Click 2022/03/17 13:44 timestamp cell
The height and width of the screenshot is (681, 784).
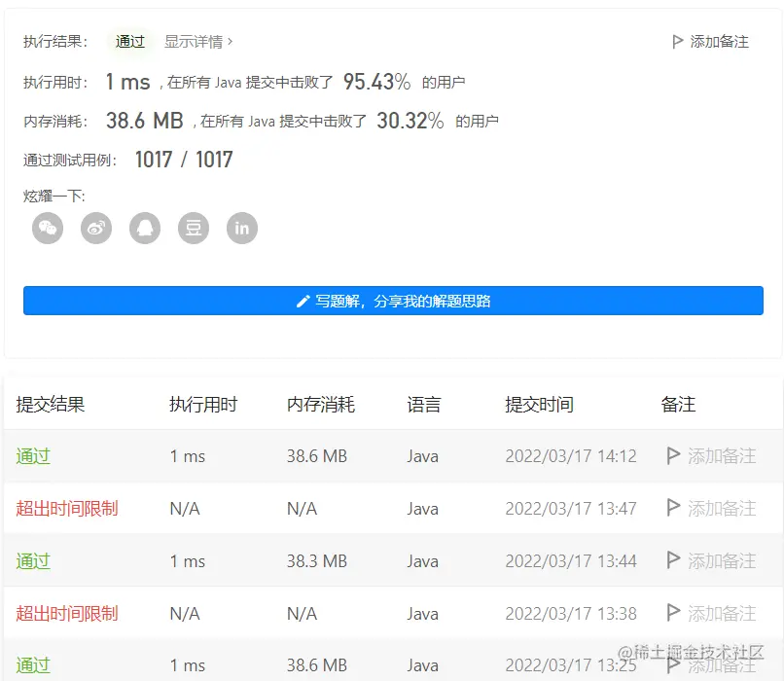(x=571, y=561)
